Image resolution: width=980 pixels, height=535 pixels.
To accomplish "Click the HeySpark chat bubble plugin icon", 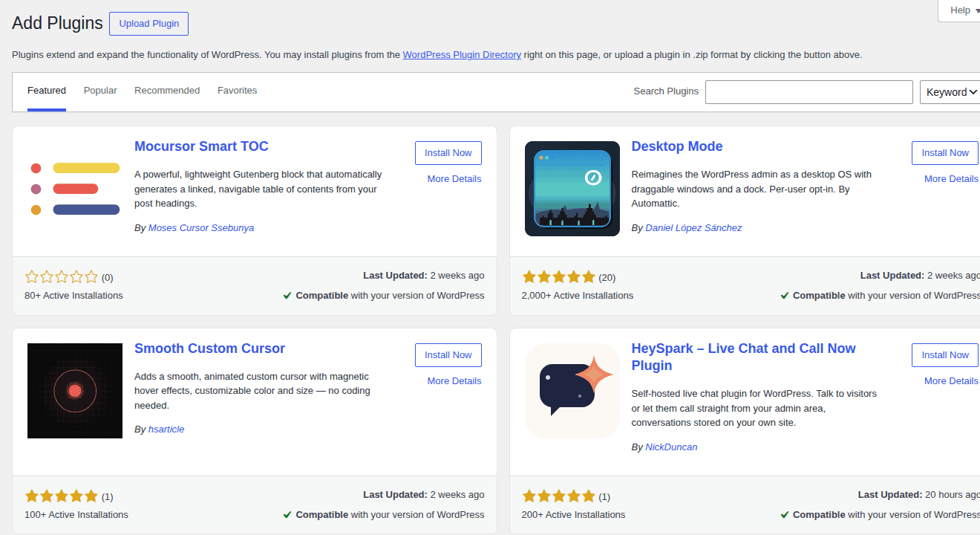I will pyautogui.click(x=572, y=391).
